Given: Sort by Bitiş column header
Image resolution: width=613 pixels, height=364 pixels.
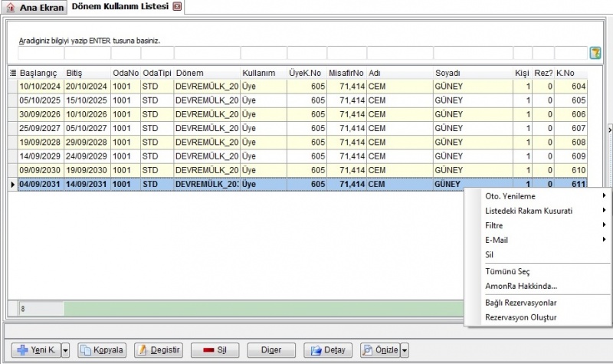Looking at the screenshot, I should pos(87,73).
